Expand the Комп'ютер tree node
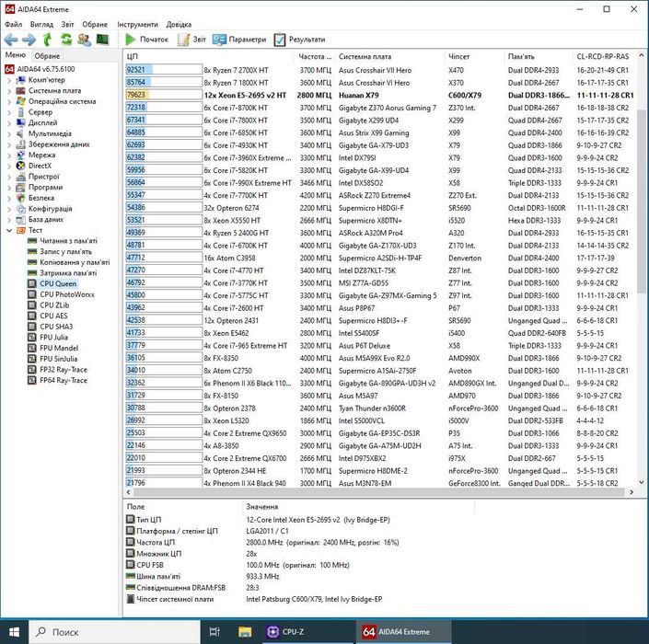 point(9,80)
